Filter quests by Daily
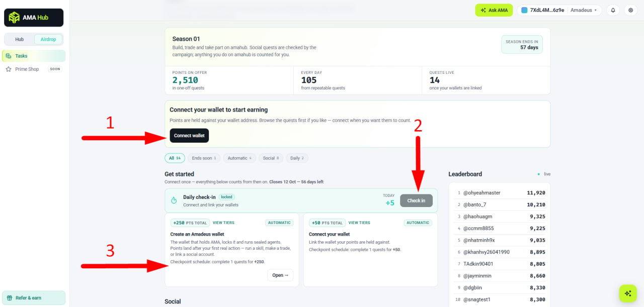This screenshot has width=644, height=307. click(x=297, y=158)
